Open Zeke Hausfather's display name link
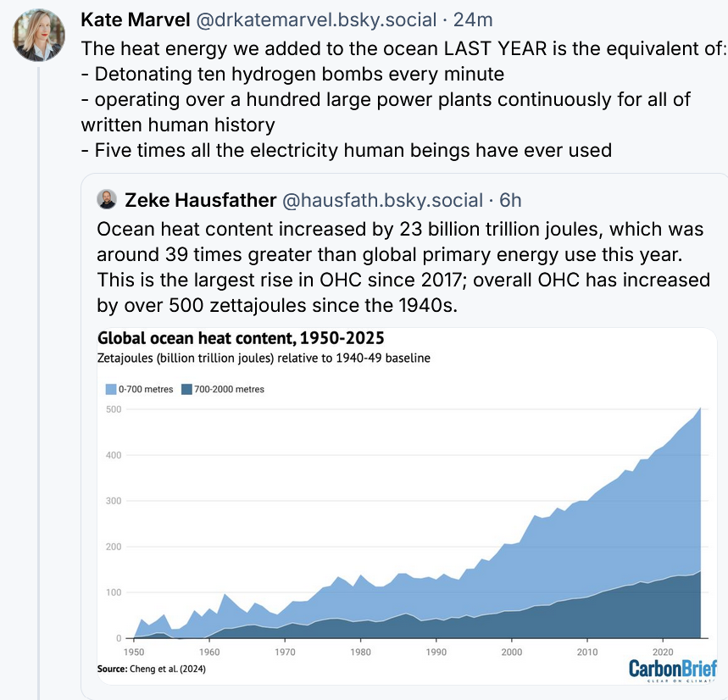 click(200, 200)
